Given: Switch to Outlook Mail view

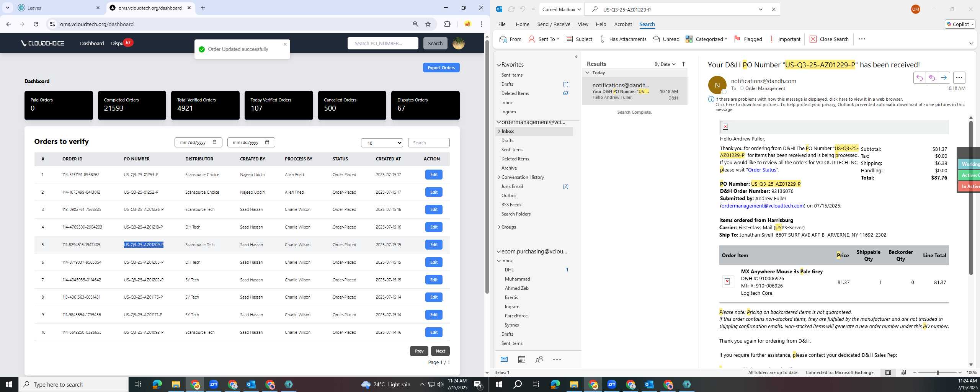Looking at the screenshot, I should [x=504, y=359].
